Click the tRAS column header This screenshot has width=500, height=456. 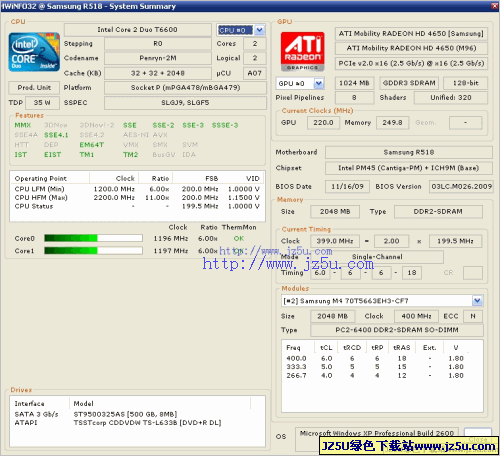(401, 348)
